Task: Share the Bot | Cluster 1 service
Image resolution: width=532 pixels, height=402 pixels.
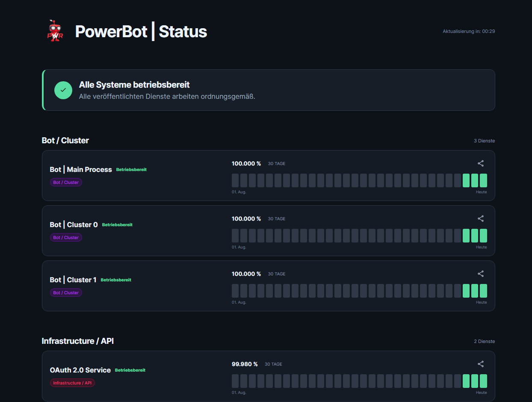Action: [481, 274]
